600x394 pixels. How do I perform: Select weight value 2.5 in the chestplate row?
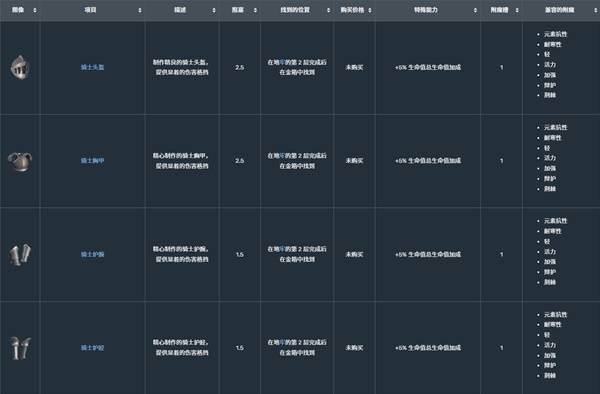click(x=240, y=161)
